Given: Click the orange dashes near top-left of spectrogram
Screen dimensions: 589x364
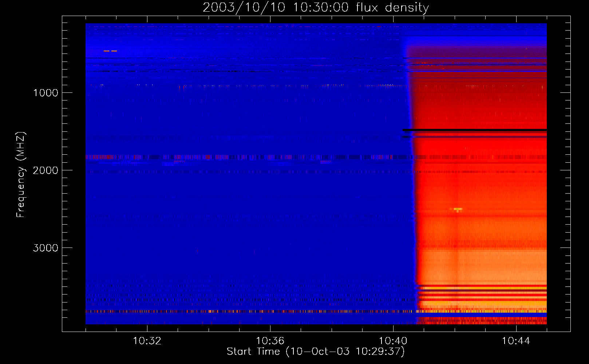Looking at the screenshot, I should pos(110,51).
